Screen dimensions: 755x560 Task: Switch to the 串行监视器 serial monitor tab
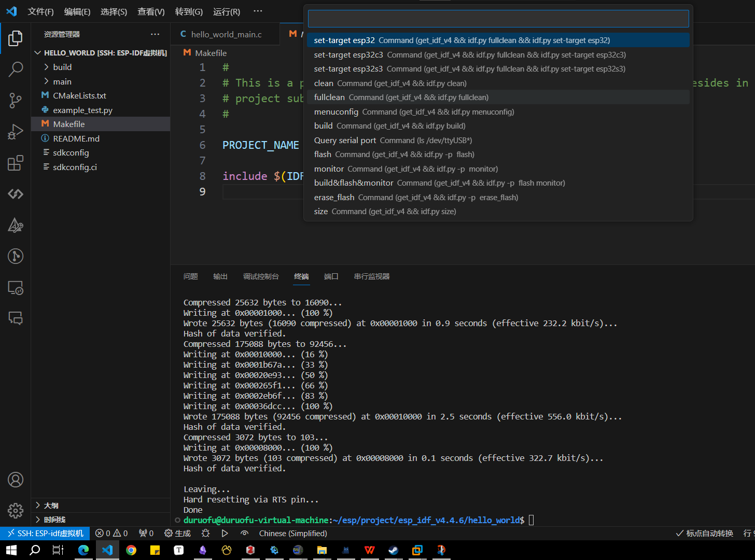(x=372, y=276)
